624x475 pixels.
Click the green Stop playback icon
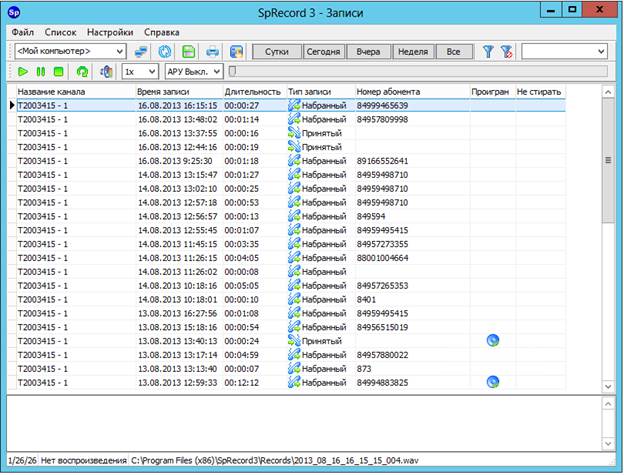(x=58, y=72)
